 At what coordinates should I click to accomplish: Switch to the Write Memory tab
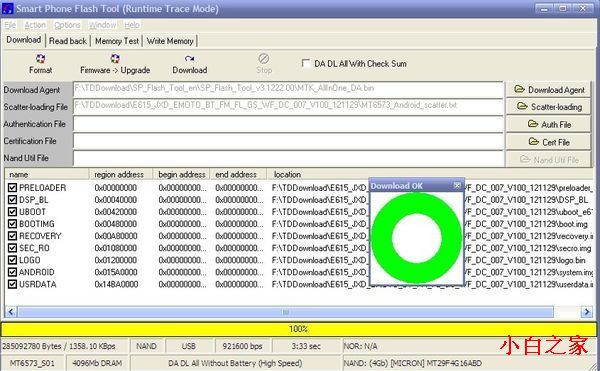point(170,41)
